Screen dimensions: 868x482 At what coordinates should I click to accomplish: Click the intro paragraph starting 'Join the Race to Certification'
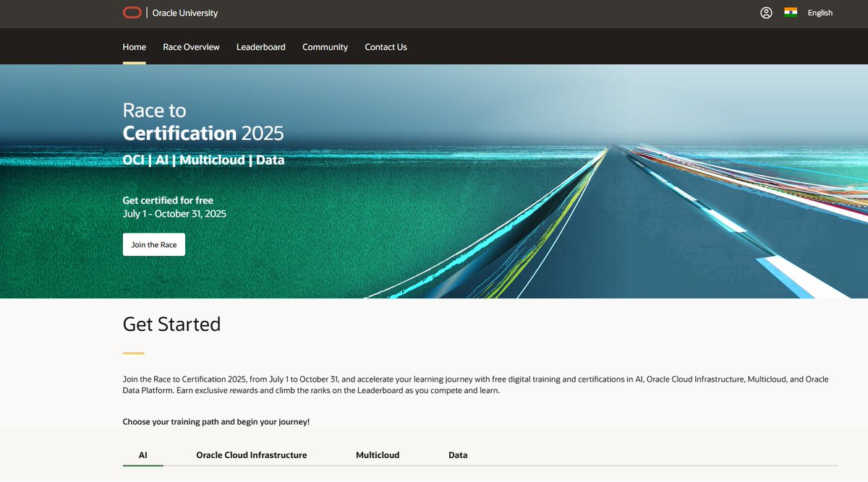click(476, 384)
